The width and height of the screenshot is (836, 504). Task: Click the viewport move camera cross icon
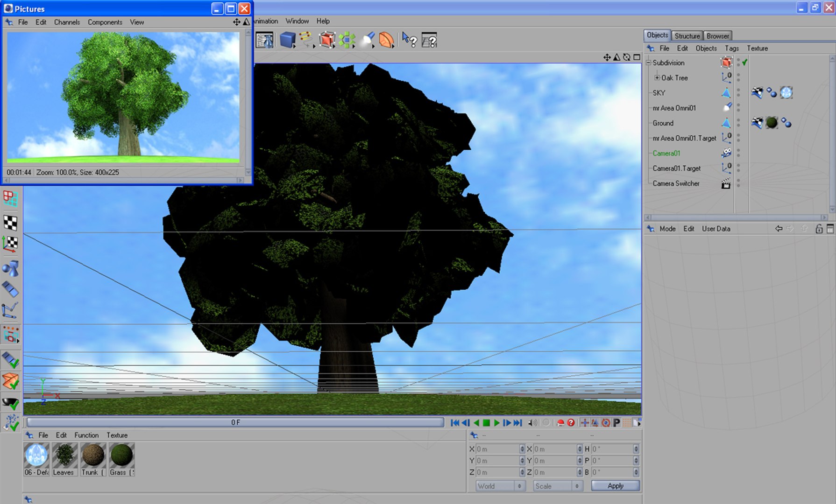[607, 57]
